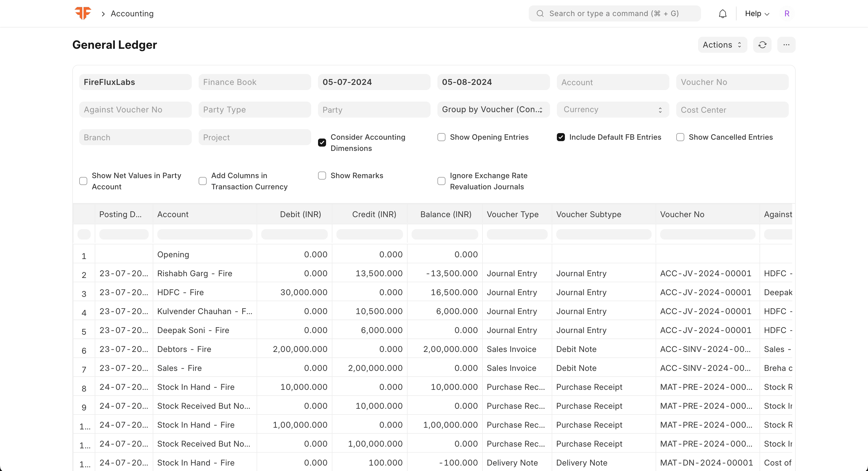Click the Balance (INR) column header
Image resolution: width=868 pixels, height=471 pixels.
click(x=444, y=215)
